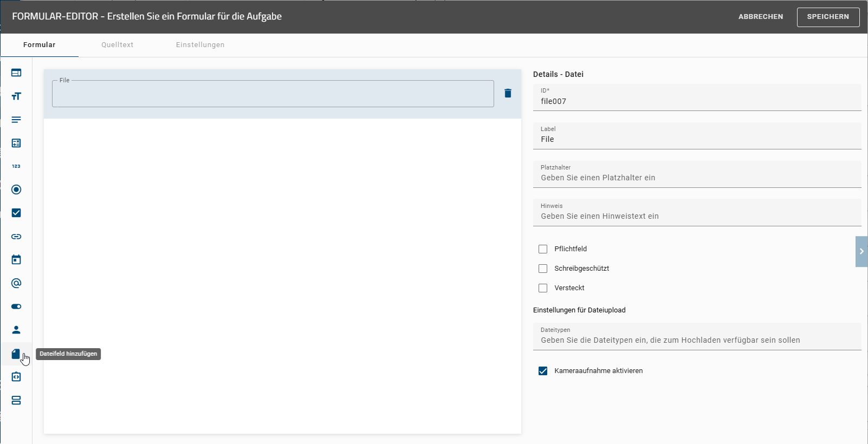Image resolution: width=868 pixels, height=444 pixels.
Task: Delete the File field with trash icon
Action: pos(508,93)
